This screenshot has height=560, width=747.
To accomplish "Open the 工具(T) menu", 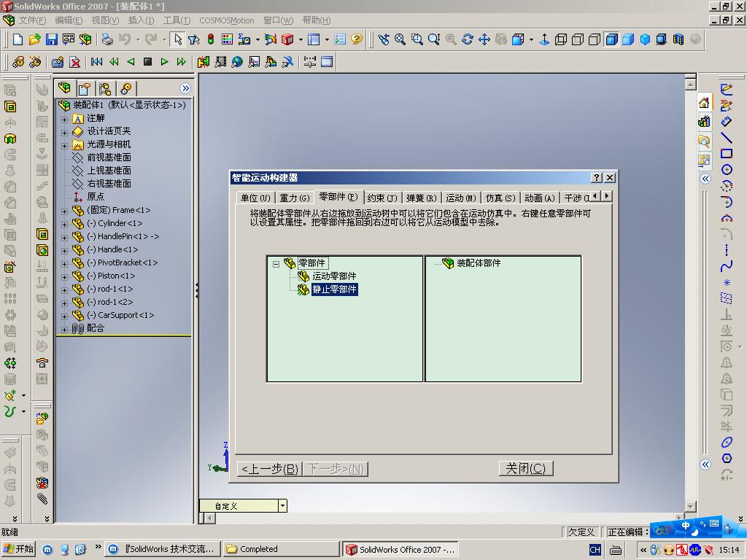I will click(x=177, y=20).
